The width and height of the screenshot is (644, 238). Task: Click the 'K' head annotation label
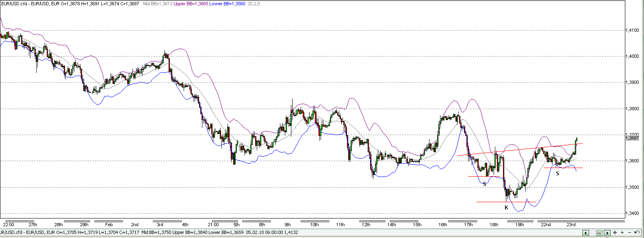tap(506, 207)
